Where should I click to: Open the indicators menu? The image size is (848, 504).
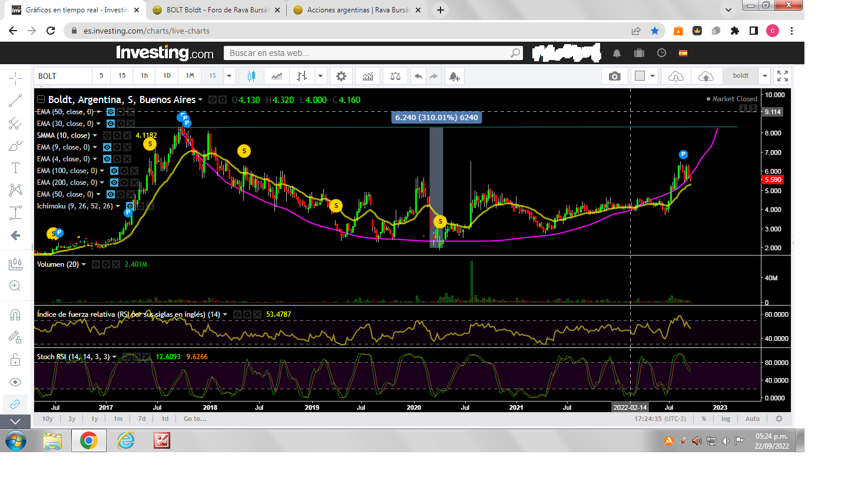368,76
